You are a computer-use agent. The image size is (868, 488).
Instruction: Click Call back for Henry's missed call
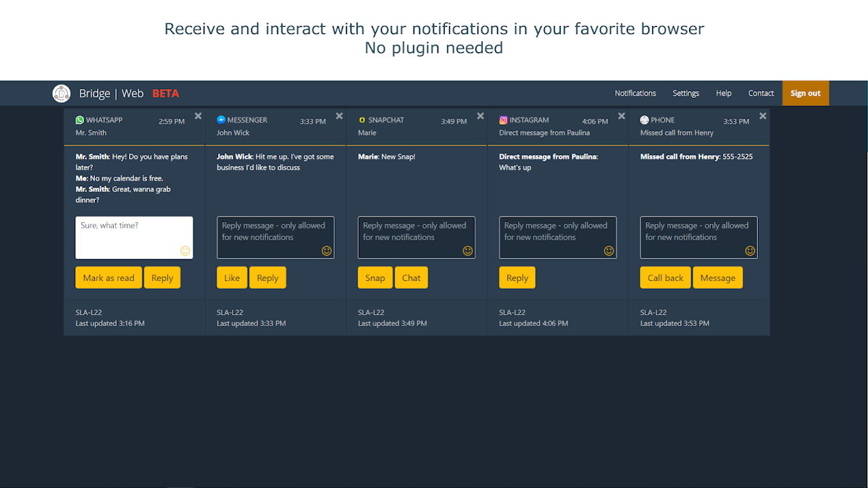[x=665, y=278]
